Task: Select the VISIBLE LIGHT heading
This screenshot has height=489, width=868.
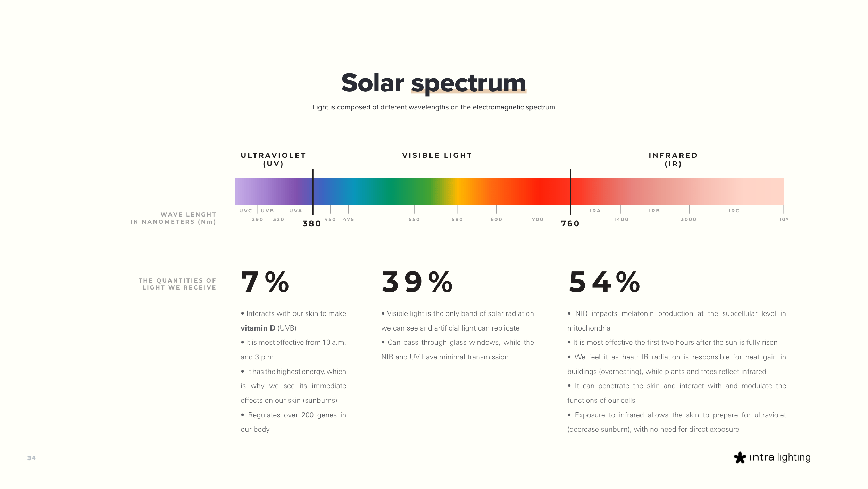Action: [437, 155]
